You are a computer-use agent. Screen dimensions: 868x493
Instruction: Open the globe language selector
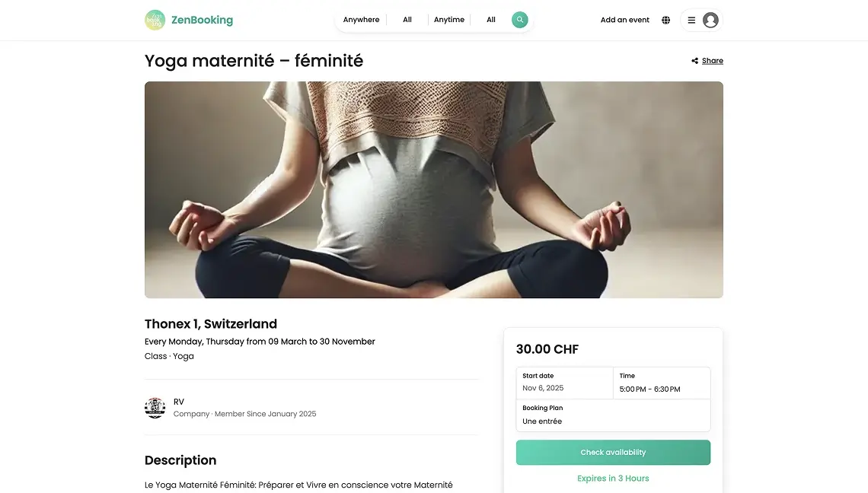tap(666, 20)
